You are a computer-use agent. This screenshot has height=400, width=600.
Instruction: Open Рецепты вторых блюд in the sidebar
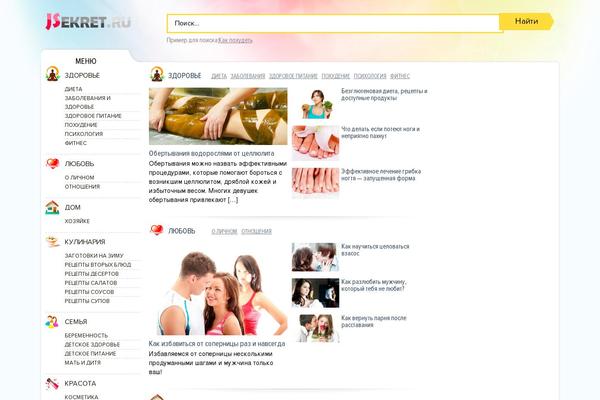pos(98,264)
